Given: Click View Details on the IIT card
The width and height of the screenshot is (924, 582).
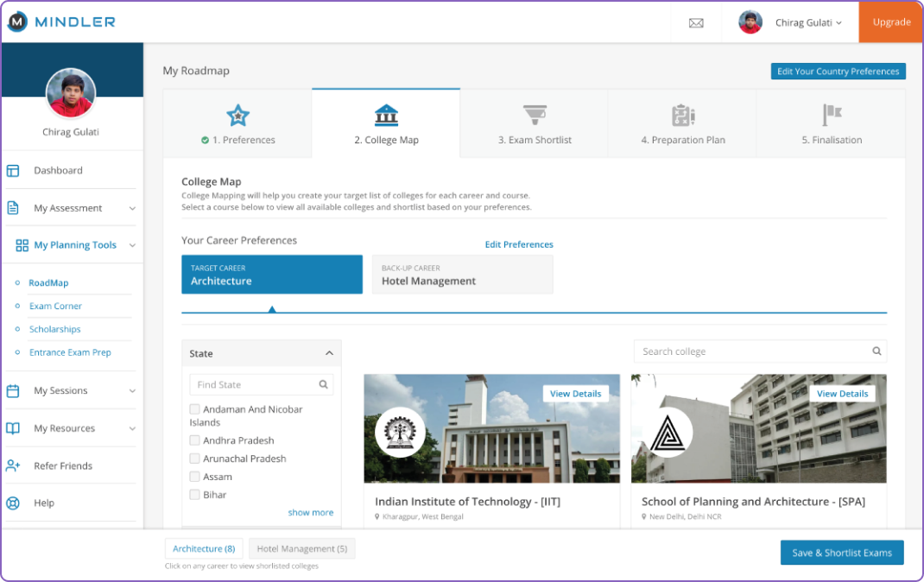Looking at the screenshot, I should click(x=576, y=394).
